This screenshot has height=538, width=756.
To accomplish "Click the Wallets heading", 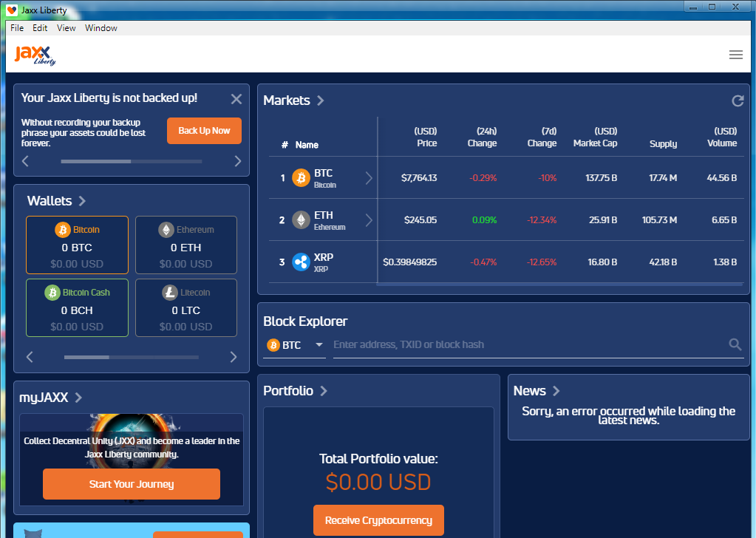I will pyautogui.click(x=50, y=201).
